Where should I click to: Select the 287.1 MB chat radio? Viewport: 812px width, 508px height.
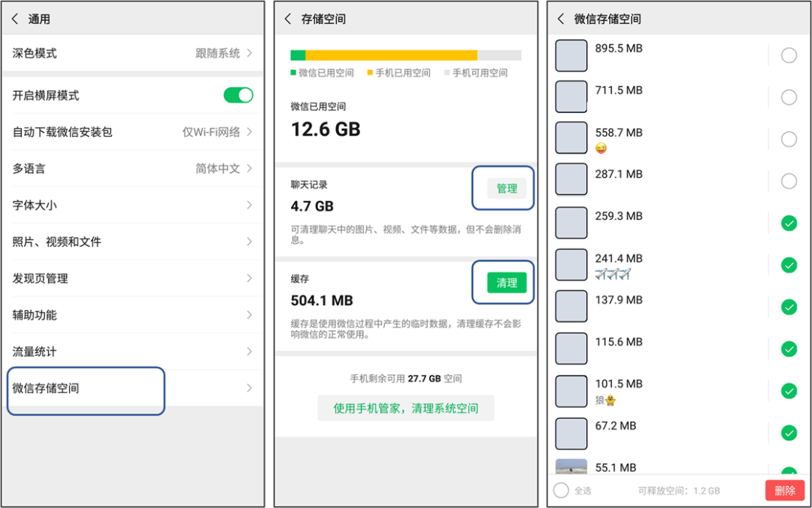pyautogui.click(x=789, y=181)
